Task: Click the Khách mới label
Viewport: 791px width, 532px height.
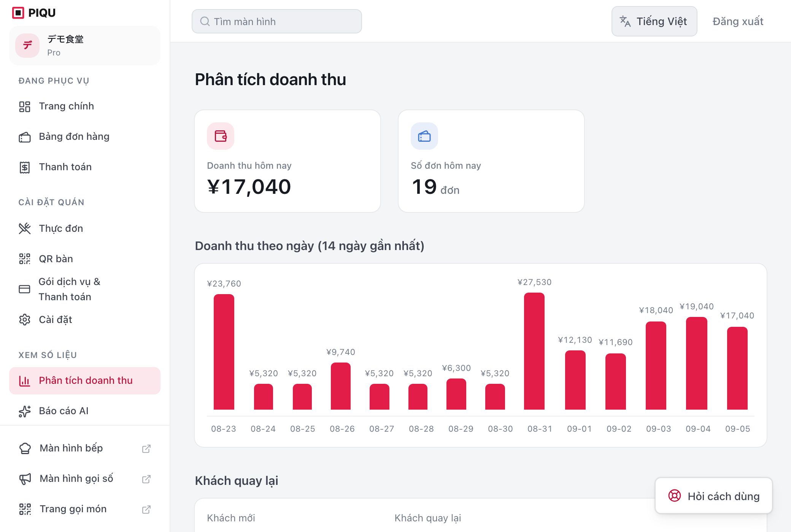Action: pos(231,518)
